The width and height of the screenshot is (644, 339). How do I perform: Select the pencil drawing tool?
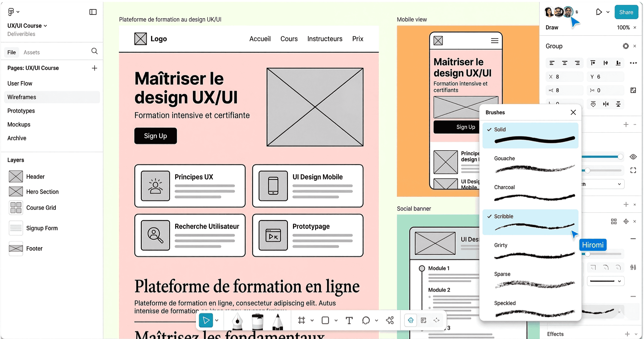pyautogui.click(x=277, y=321)
